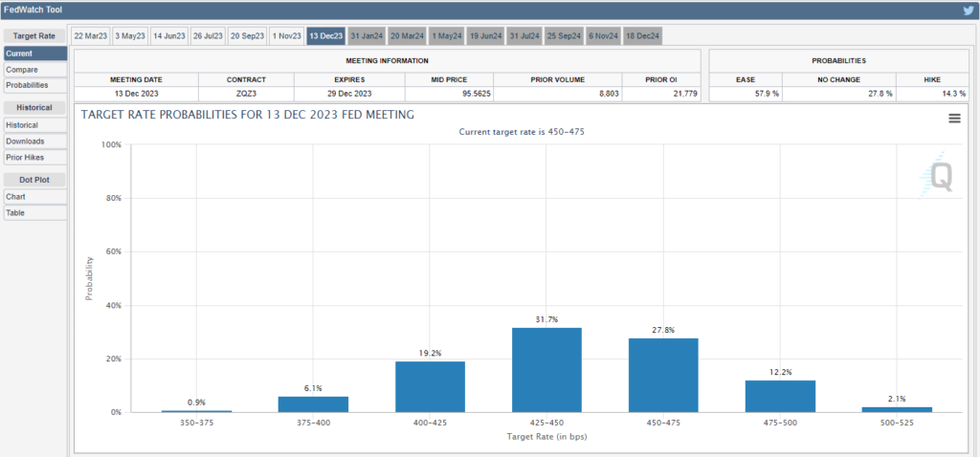Select the 22 Mar23 meeting tab
Viewport: 980px width, 457px height.
pos(91,35)
